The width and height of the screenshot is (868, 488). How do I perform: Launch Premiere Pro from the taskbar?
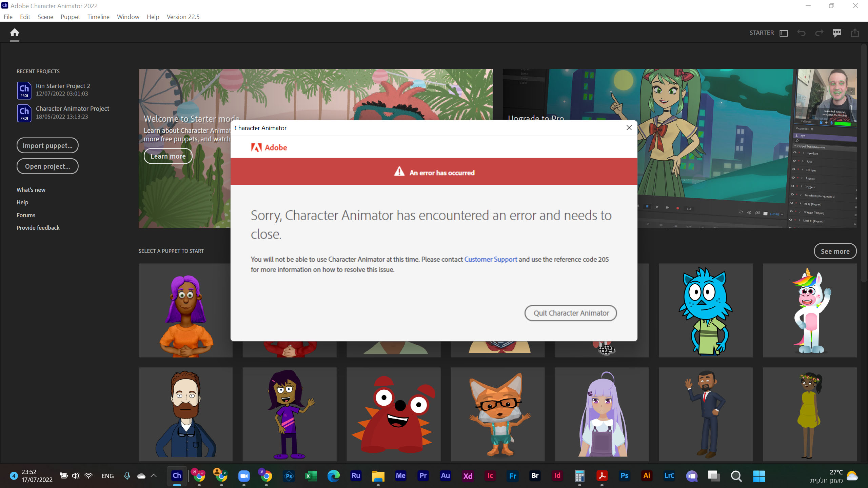(x=423, y=476)
